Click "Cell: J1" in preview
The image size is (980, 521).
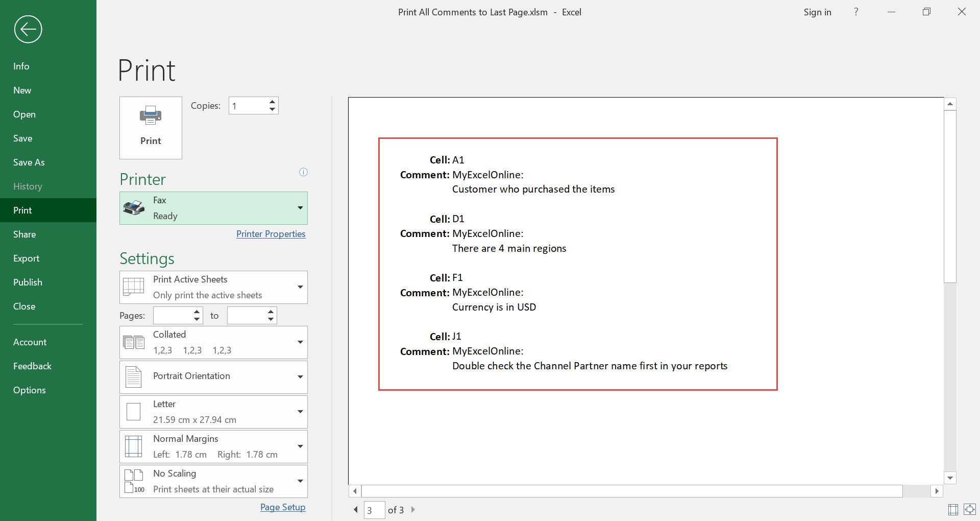(446, 337)
